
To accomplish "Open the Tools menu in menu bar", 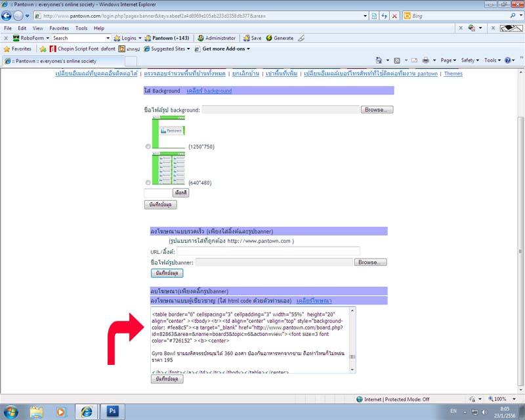I will pos(81,28).
